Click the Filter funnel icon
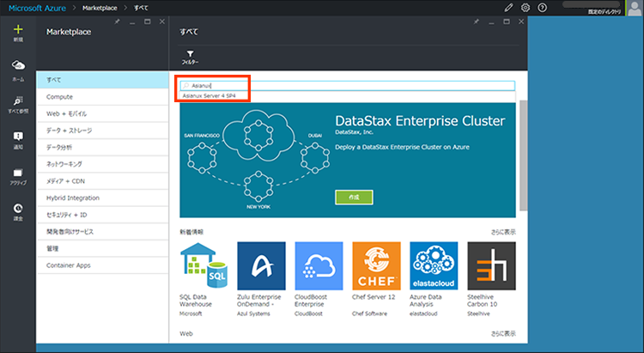Viewport: 644px width, 353px height. tap(190, 56)
